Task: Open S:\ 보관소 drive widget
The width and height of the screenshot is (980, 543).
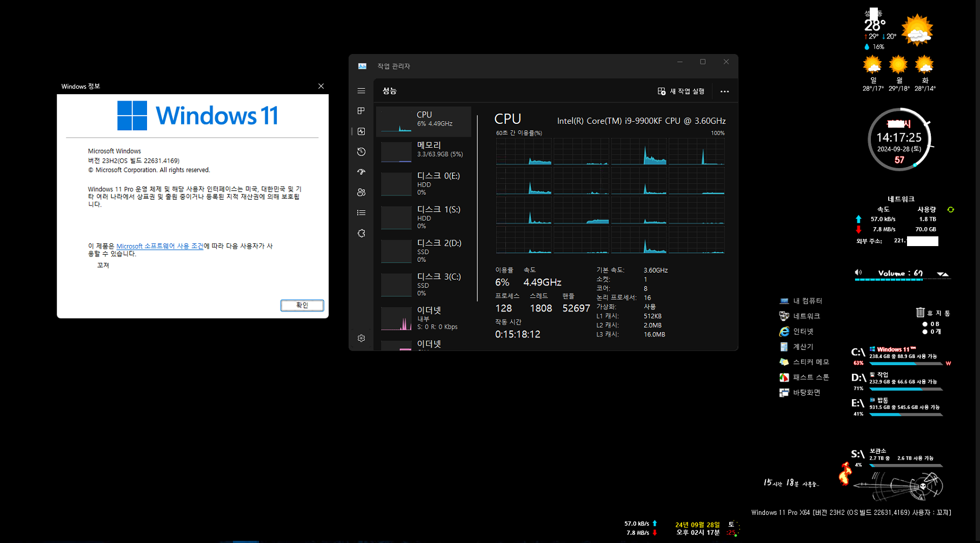Action: click(897, 458)
